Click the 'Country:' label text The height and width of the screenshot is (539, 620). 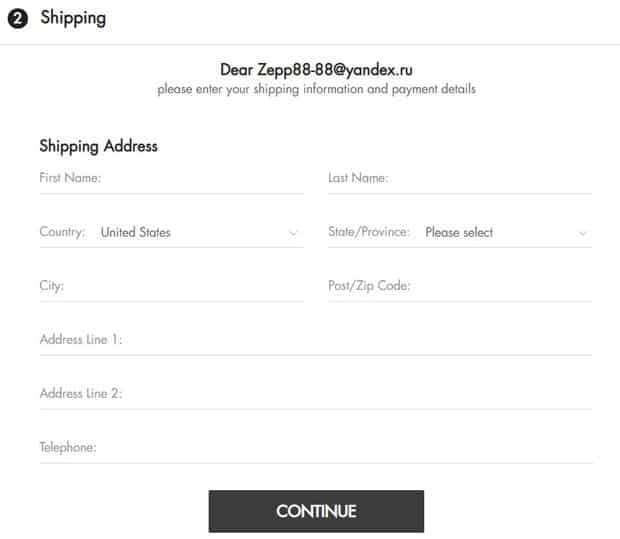62,232
